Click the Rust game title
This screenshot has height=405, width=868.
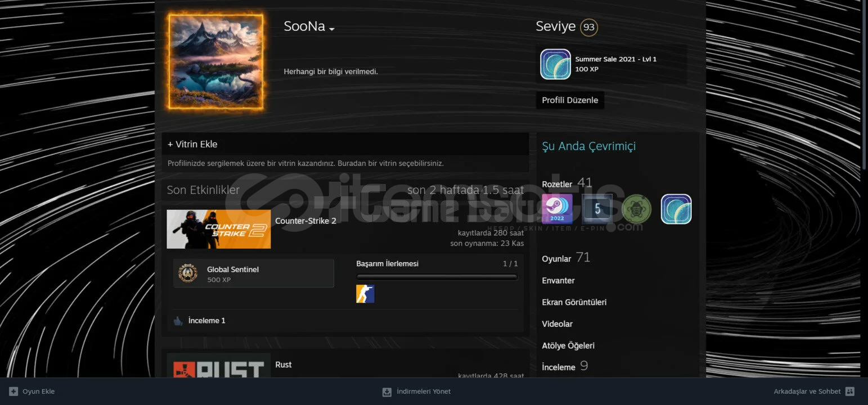(x=284, y=364)
